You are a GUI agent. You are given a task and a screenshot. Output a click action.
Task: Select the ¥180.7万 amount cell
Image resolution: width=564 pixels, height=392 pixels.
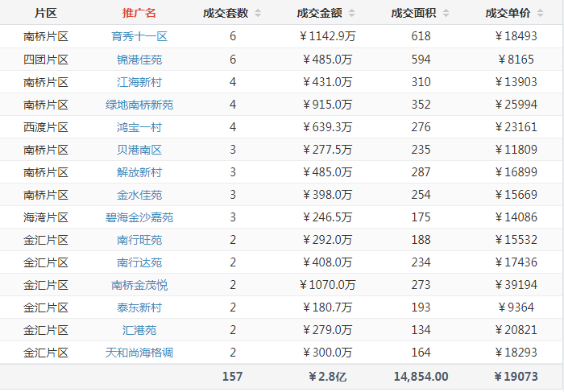click(327, 307)
